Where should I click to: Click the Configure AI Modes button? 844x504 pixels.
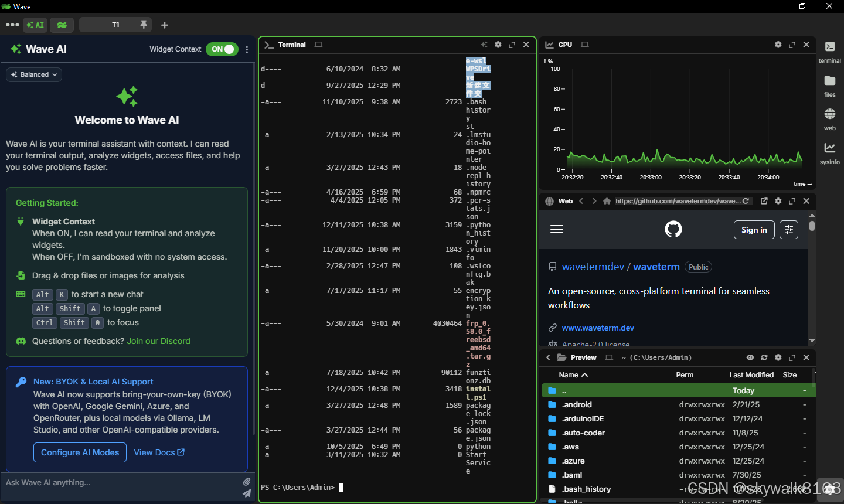[x=80, y=452]
